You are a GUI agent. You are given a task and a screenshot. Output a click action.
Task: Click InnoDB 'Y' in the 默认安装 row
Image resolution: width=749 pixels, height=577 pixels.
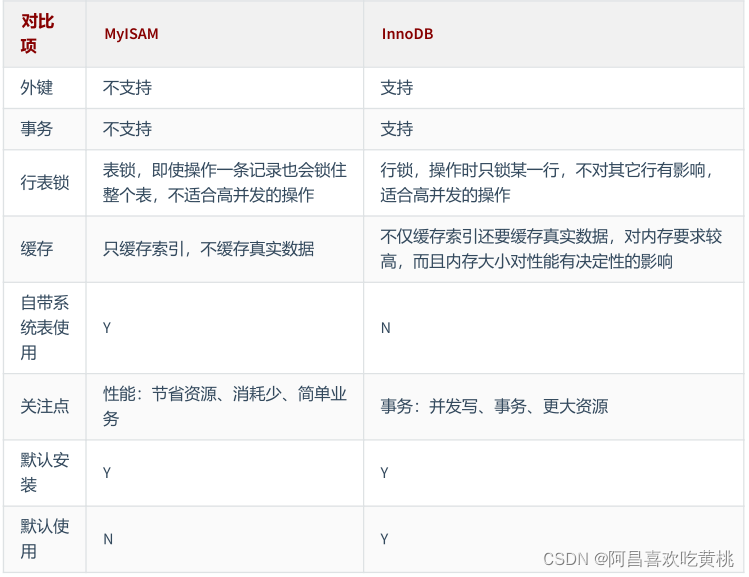pos(385,473)
